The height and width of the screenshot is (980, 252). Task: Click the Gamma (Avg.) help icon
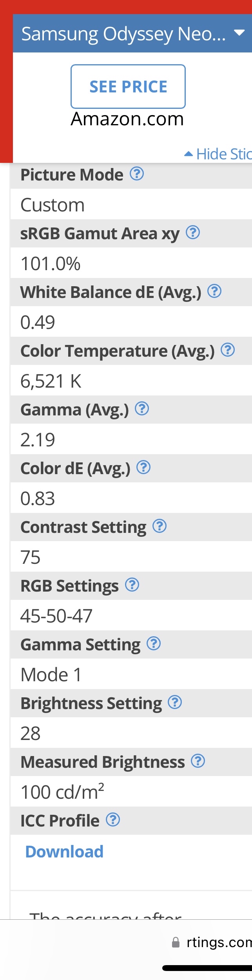(142, 408)
